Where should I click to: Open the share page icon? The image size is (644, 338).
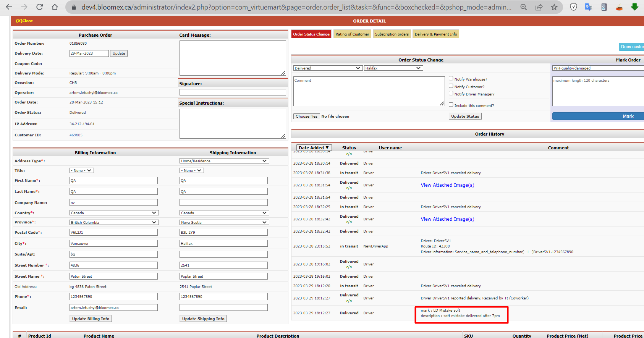pos(539,7)
